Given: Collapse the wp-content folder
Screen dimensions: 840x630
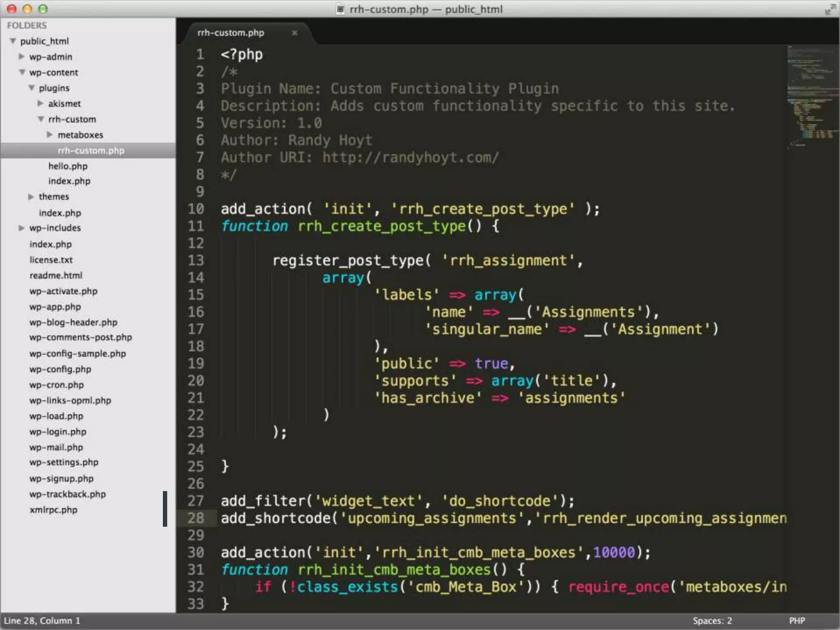Looking at the screenshot, I should coord(22,72).
